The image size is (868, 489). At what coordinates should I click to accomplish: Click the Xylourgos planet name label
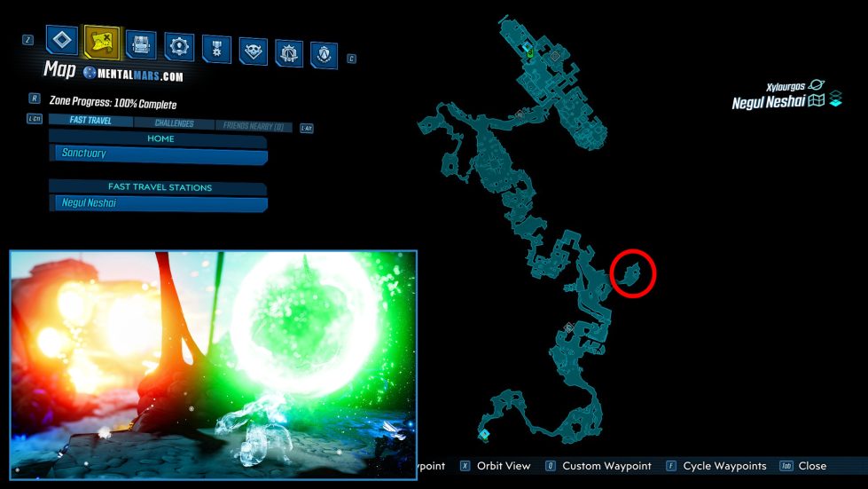click(x=785, y=87)
